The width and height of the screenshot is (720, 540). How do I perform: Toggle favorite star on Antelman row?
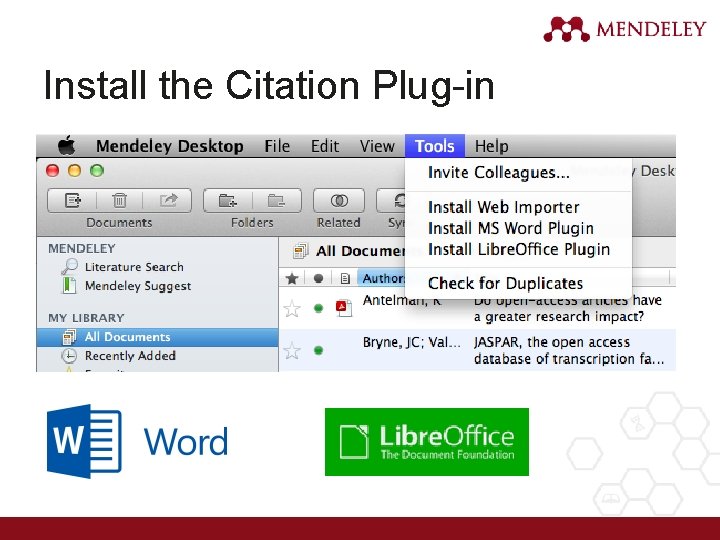point(292,308)
